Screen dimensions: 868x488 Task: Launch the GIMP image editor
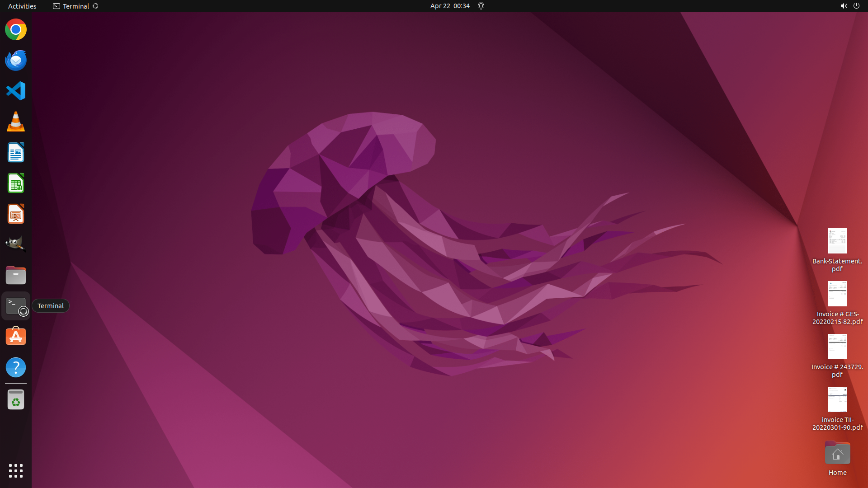pyautogui.click(x=16, y=244)
